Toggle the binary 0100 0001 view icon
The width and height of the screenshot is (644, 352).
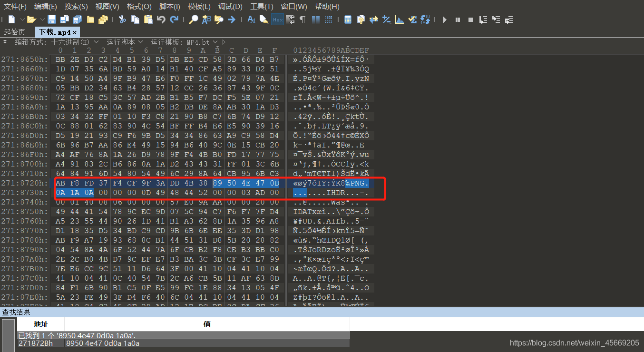click(329, 20)
